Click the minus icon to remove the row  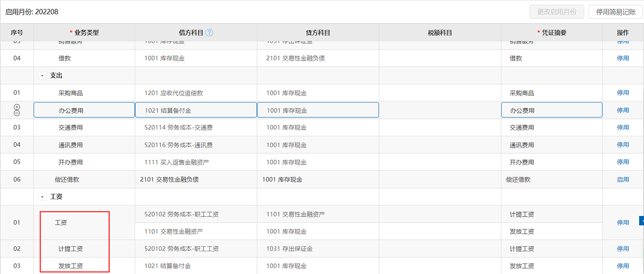[x=17, y=113]
